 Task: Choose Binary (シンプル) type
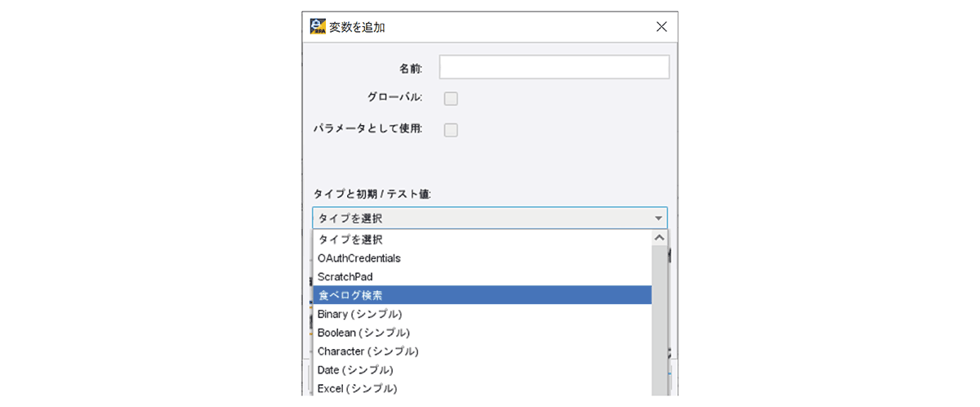coord(482,314)
